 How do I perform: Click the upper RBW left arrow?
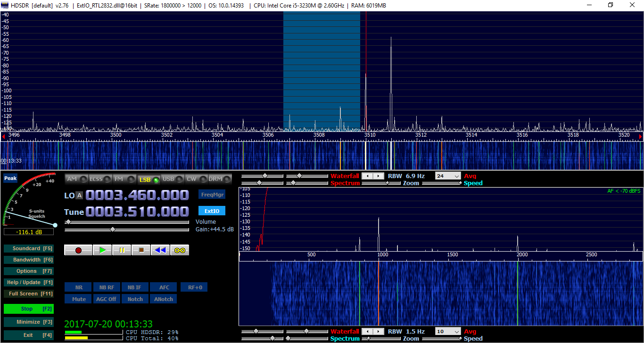368,176
